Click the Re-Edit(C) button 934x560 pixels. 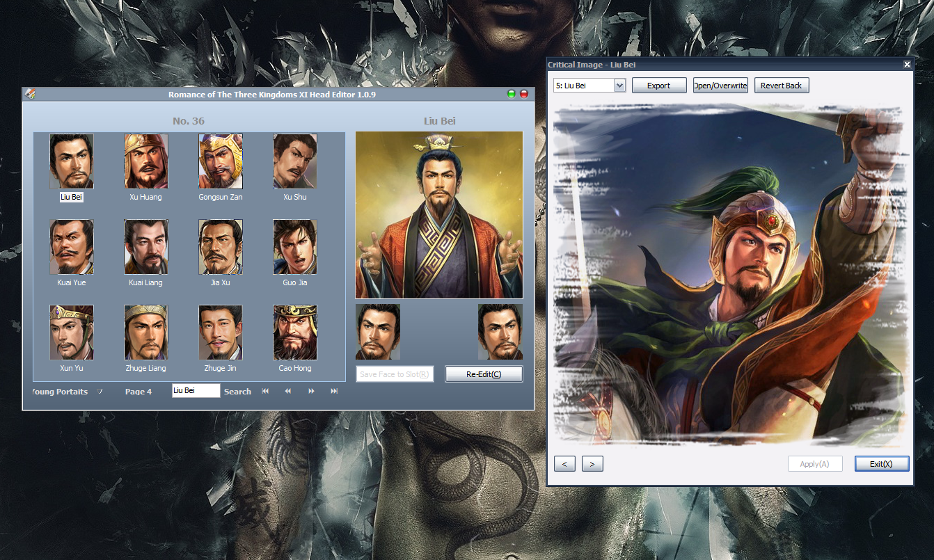[x=484, y=374]
